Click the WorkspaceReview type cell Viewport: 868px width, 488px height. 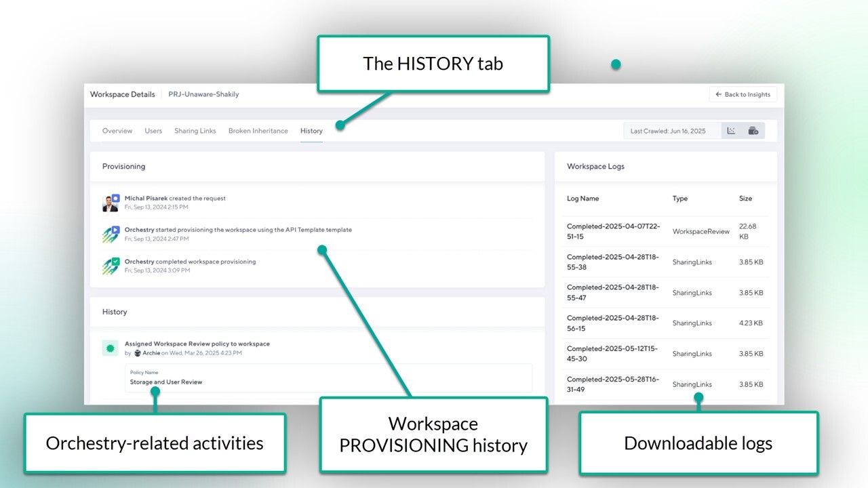point(701,232)
